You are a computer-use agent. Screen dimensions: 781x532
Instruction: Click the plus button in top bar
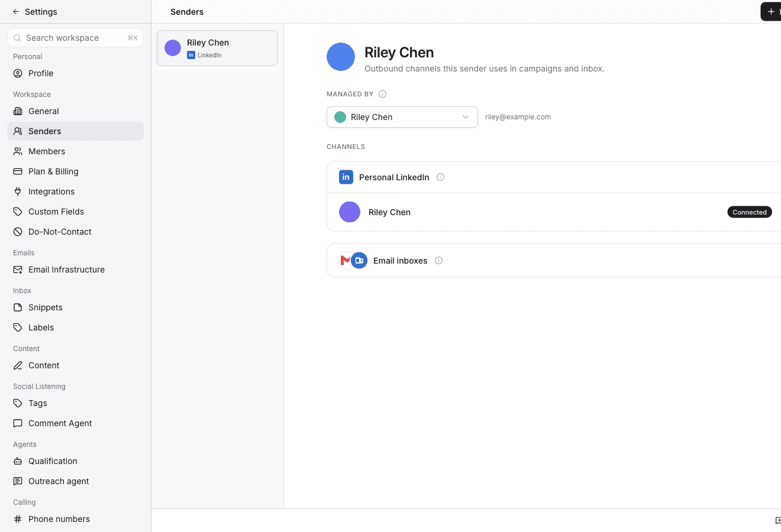pos(771,12)
